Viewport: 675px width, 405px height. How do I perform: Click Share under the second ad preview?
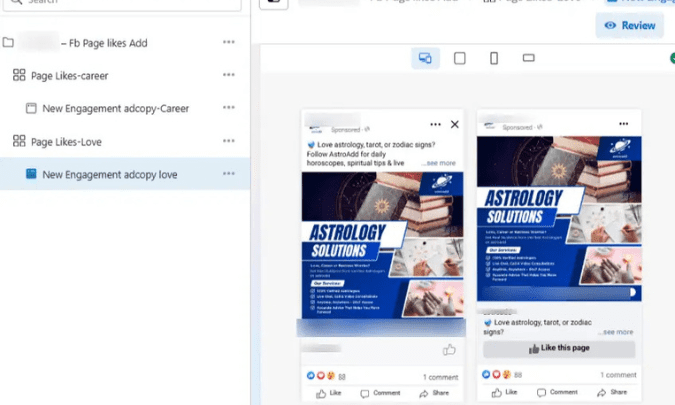[616, 393]
